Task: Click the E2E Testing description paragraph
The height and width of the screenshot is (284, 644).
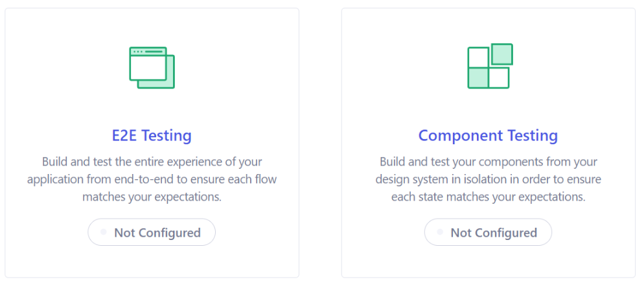Action: (152, 179)
